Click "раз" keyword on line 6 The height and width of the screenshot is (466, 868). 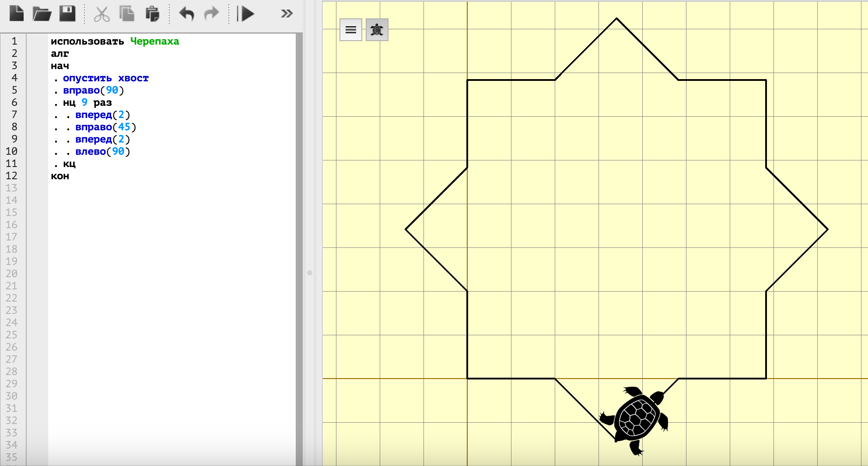click(103, 102)
